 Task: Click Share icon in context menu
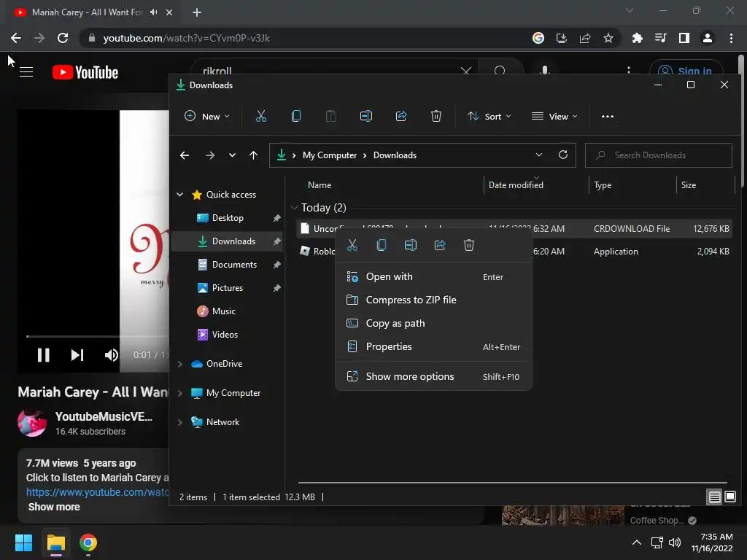pyautogui.click(x=440, y=245)
